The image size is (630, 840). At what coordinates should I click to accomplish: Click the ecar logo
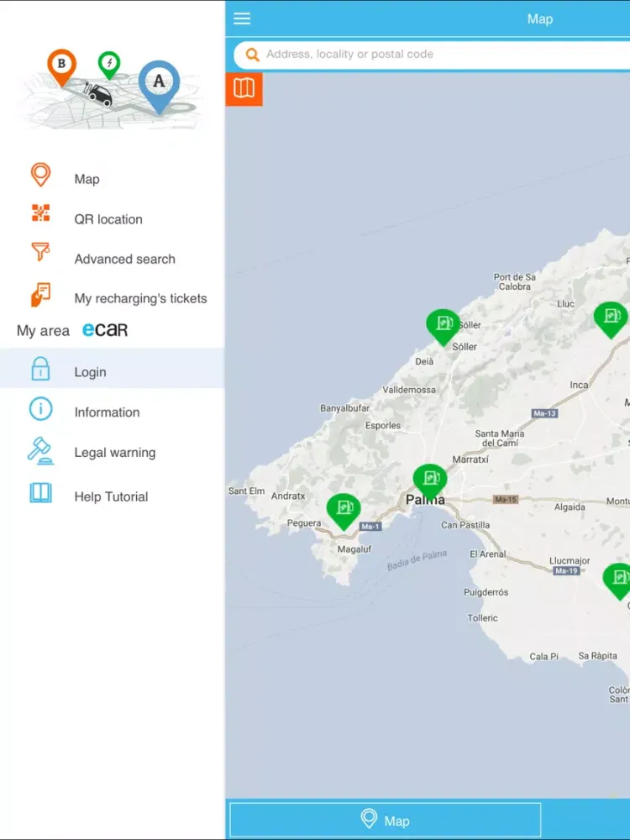point(105,329)
